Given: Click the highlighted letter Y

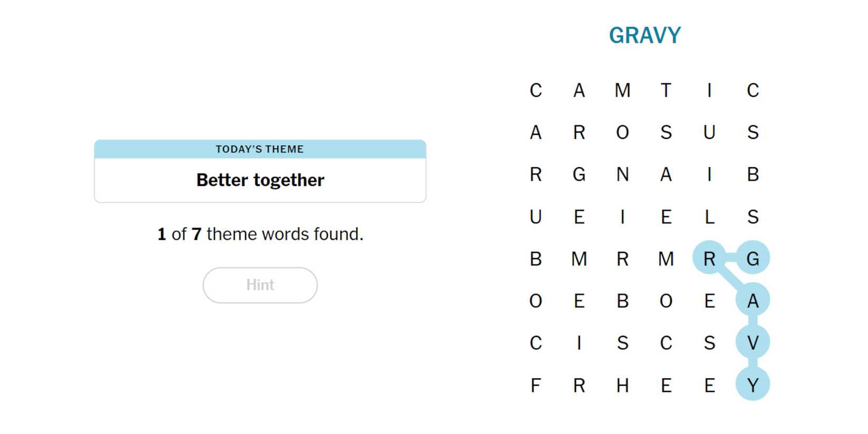Looking at the screenshot, I should point(752,386).
